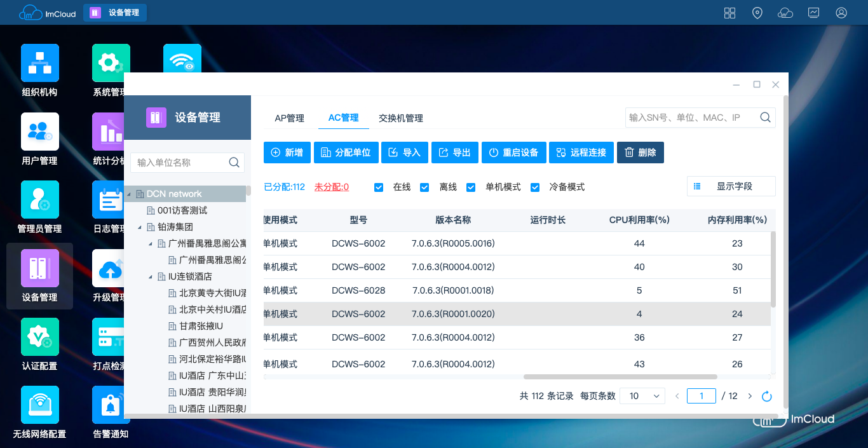Click the refresh icon beside pagination

pos(767,397)
